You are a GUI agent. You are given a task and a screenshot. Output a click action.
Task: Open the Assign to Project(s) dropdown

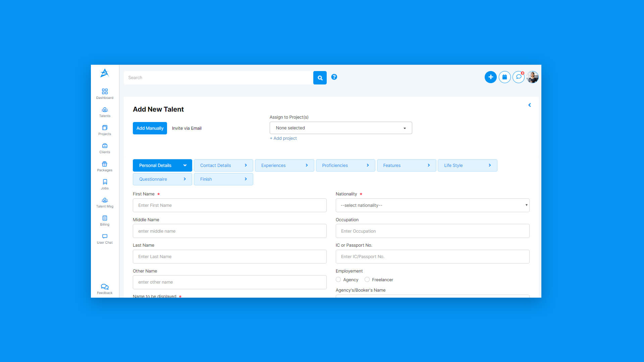pyautogui.click(x=340, y=128)
